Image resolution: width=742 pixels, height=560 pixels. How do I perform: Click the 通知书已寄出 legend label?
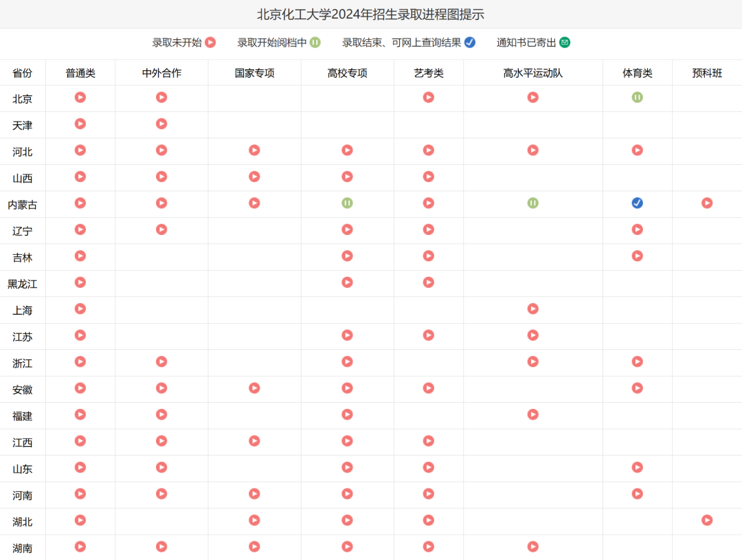pos(526,43)
